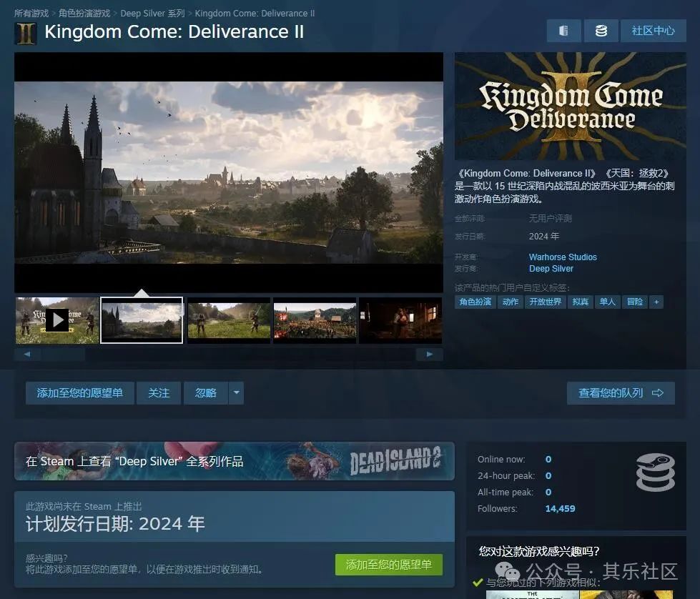The height and width of the screenshot is (599, 700).
Task: Go to 所有游戏 breadcrumb
Action: (31, 14)
